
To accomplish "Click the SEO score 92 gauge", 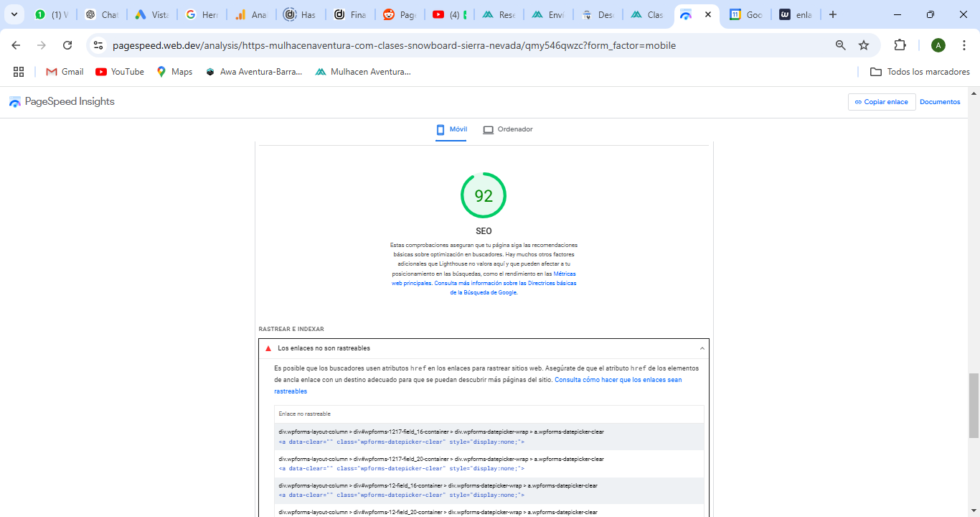I will [x=484, y=195].
